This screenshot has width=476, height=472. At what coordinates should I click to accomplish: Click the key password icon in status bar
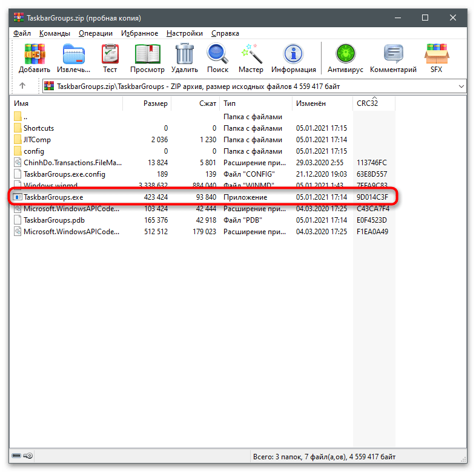point(28,456)
